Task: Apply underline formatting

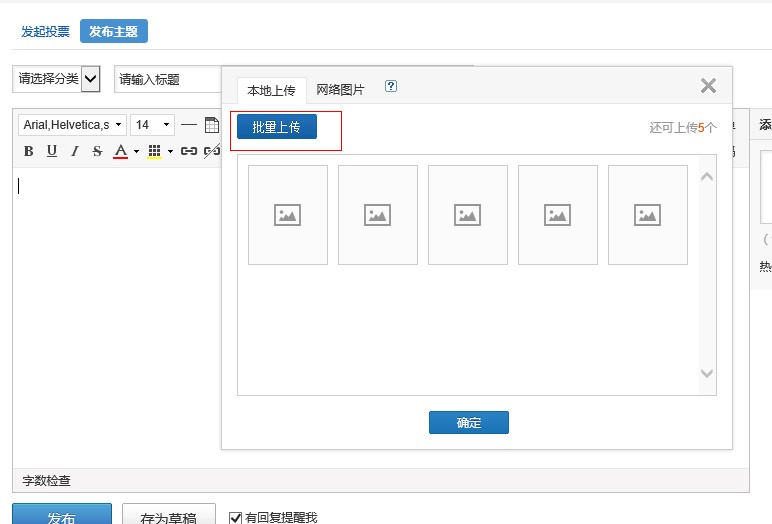Action: pos(51,151)
